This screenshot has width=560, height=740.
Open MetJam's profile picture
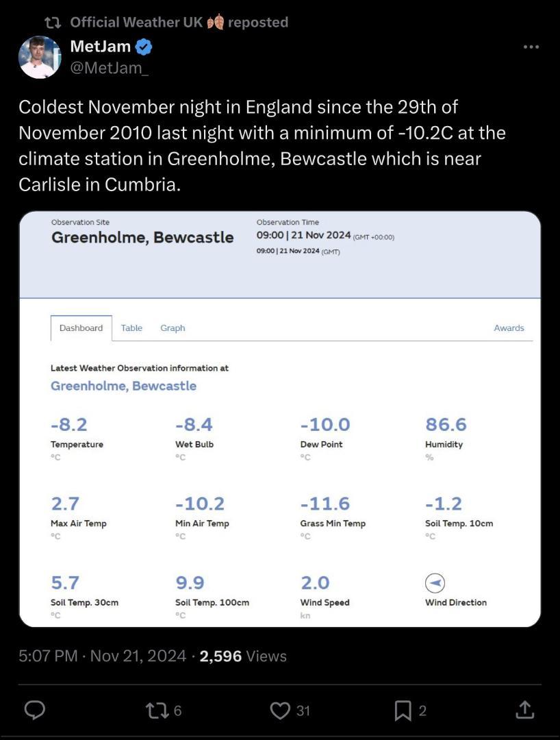coord(40,58)
